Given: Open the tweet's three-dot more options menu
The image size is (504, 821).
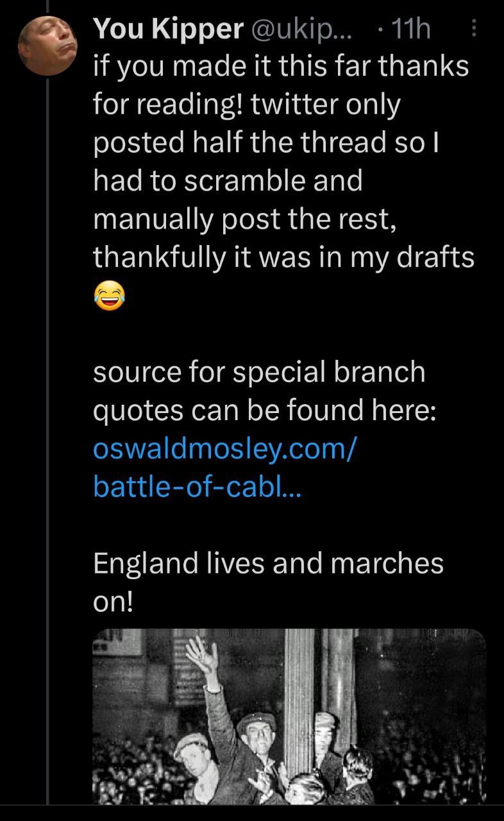Looking at the screenshot, I should click(x=474, y=29).
